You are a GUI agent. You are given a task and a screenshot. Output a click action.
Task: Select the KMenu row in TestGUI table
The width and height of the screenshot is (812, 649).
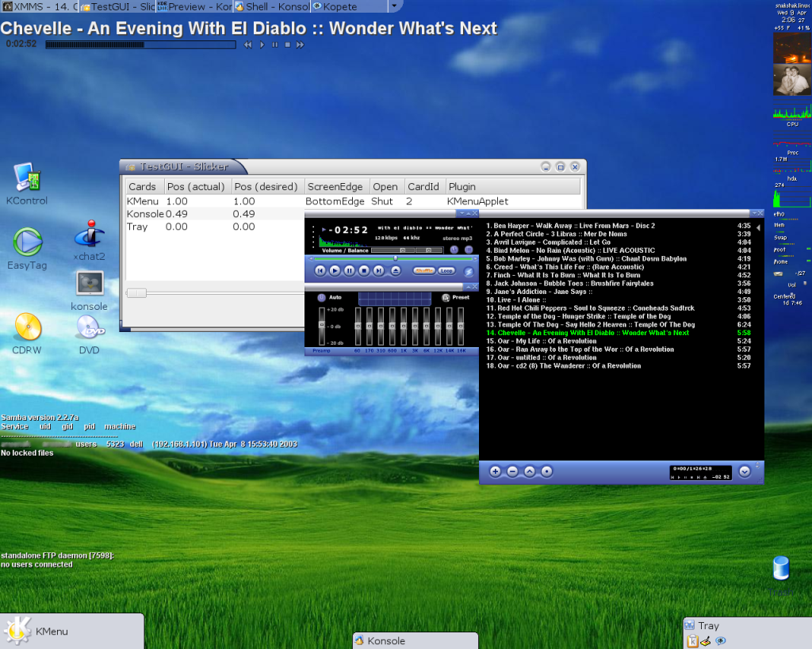[353, 201]
